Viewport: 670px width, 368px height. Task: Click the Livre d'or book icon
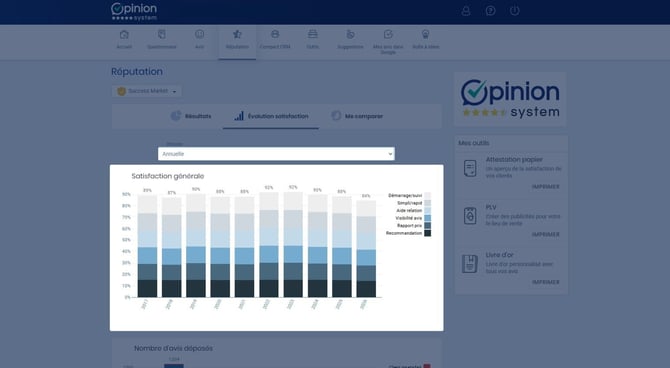coord(470,264)
